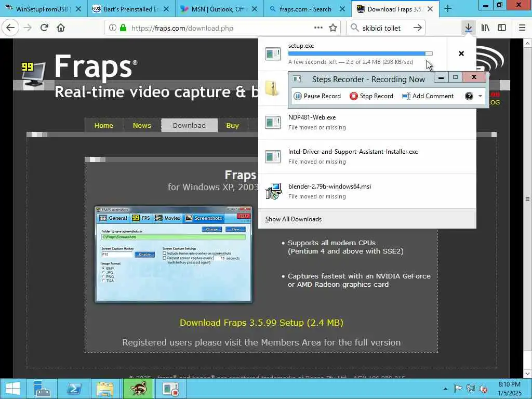Open the Library bookshelf icon
The height and width of the screenshot is (399, 532).
[x=485, y=28]
